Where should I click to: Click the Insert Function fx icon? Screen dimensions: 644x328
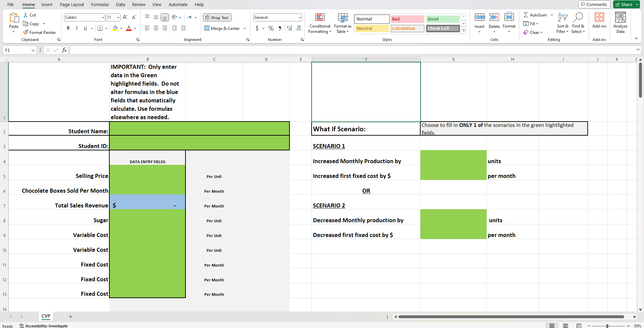coord(64,50)
